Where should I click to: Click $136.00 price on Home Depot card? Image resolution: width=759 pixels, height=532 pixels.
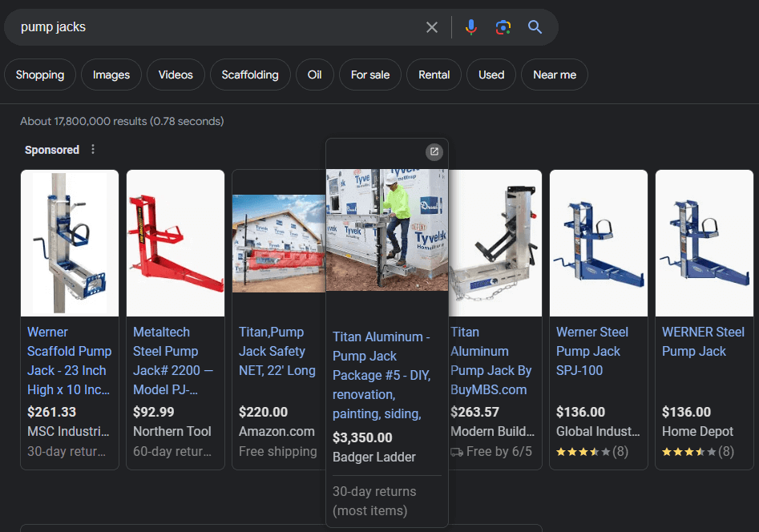pyautogui.click(x=686, y=412)
